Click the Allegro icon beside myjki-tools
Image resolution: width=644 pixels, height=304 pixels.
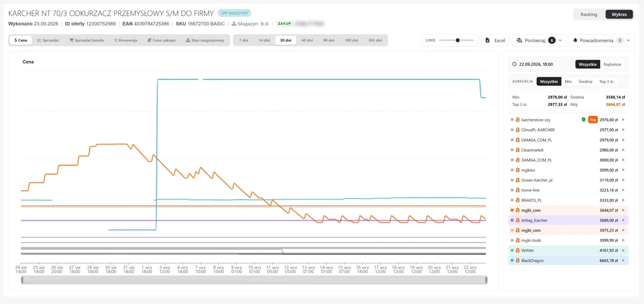[x=517, y=240]
